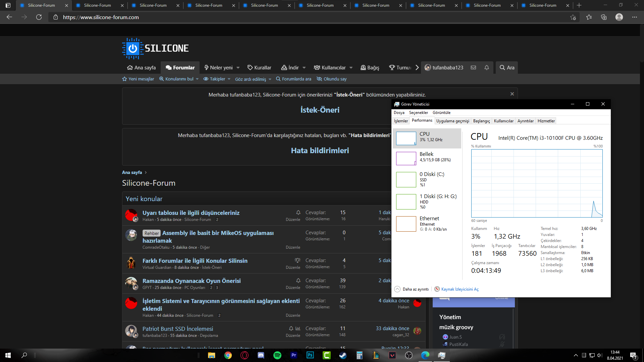Open Spotify from taskbar
The height and width of the screenshot is (362, 644).
pyautogui.click(x=277, y=355)
